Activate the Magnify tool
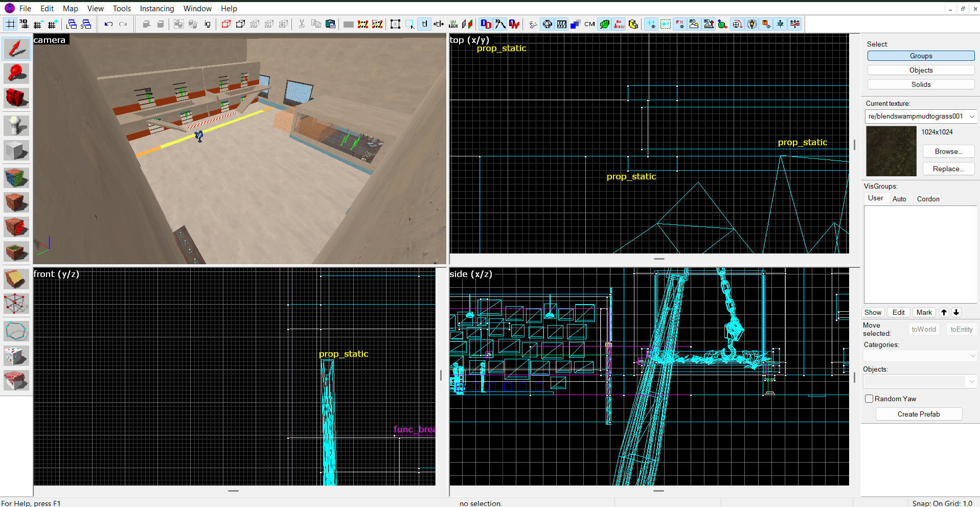The height and width of the screenshot is (507, 980). click(16, 73)
